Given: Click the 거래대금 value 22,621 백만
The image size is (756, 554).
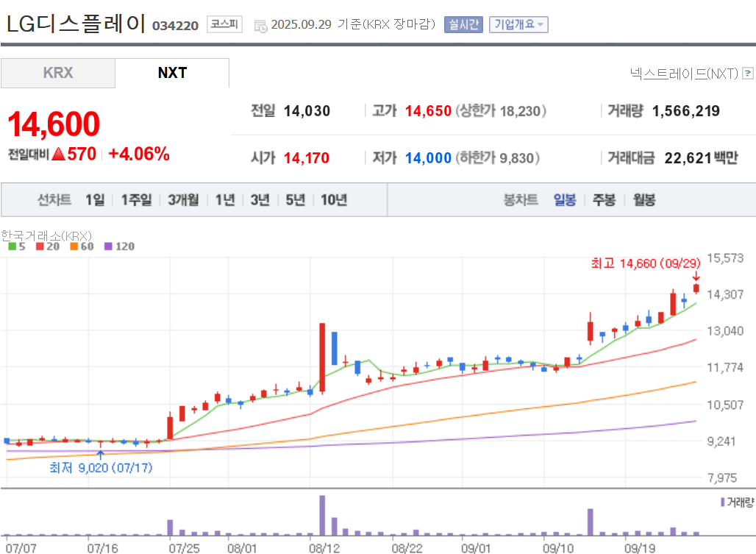Looking at the screenshot, I should click(x=701, y=157).
